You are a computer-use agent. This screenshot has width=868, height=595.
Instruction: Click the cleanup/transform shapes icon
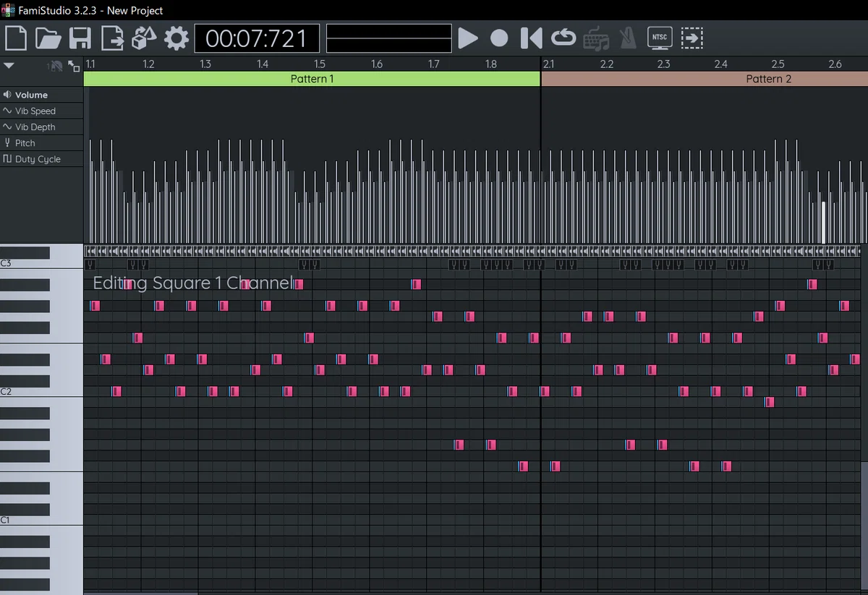pyautogui.click(x=145, y=38)
